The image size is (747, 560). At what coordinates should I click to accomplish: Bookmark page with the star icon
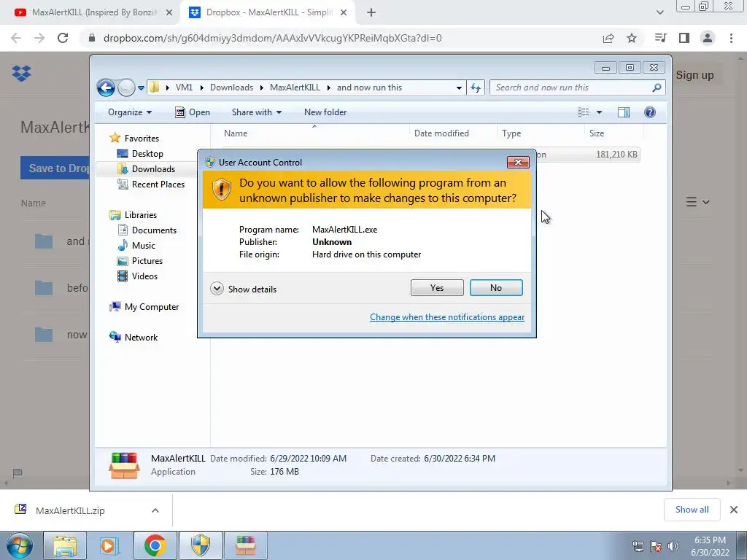click(x=632, y=38)
